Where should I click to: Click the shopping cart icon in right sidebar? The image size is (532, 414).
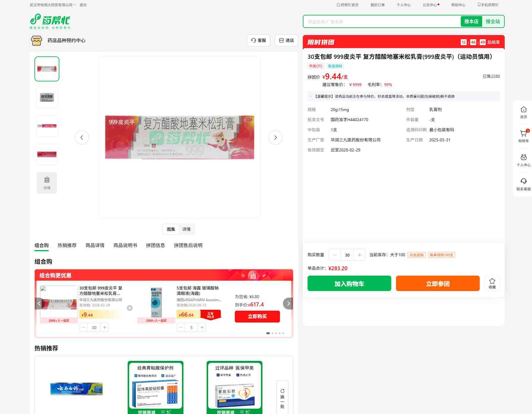523,134
